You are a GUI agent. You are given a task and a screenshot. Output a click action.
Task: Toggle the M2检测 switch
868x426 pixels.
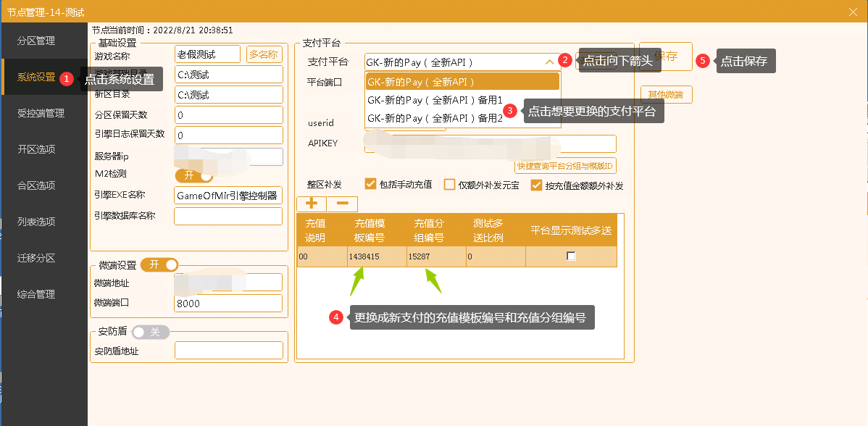[x=194, y=175]
